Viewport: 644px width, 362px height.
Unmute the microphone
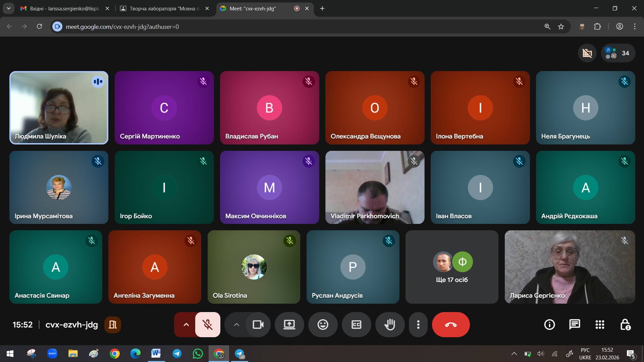point(208,324)
